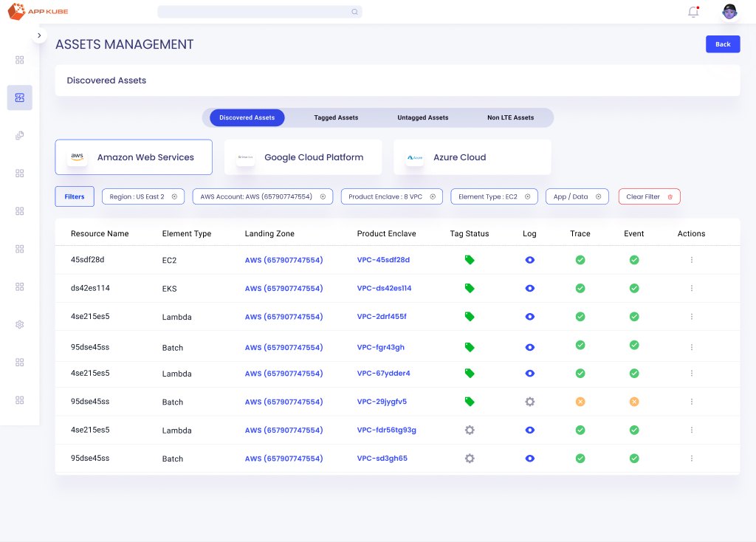Click the green tag icon for VPC-fgr43gh
Viewport: 756px width, 542px height.
[470, 347]
